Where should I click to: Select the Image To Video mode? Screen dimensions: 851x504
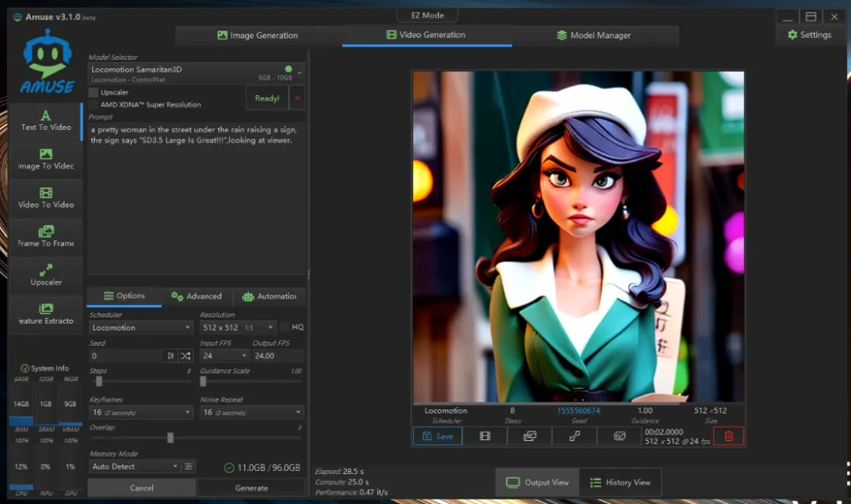[x=46, y=158]
